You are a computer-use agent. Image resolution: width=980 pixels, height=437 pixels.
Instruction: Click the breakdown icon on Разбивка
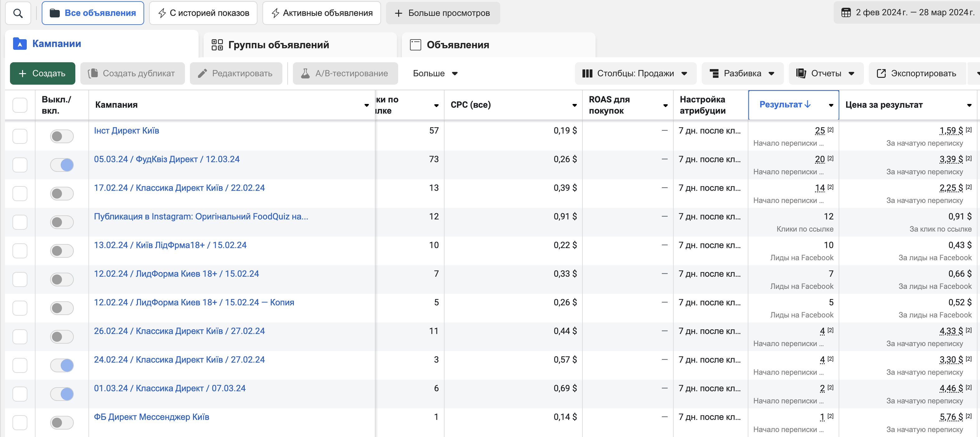[x=714, y=73]
